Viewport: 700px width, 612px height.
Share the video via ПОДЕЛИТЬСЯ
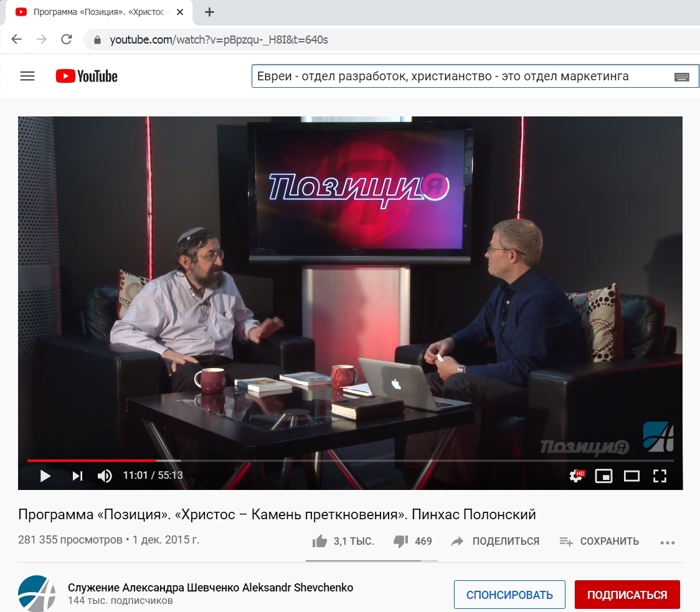[495, 541]
